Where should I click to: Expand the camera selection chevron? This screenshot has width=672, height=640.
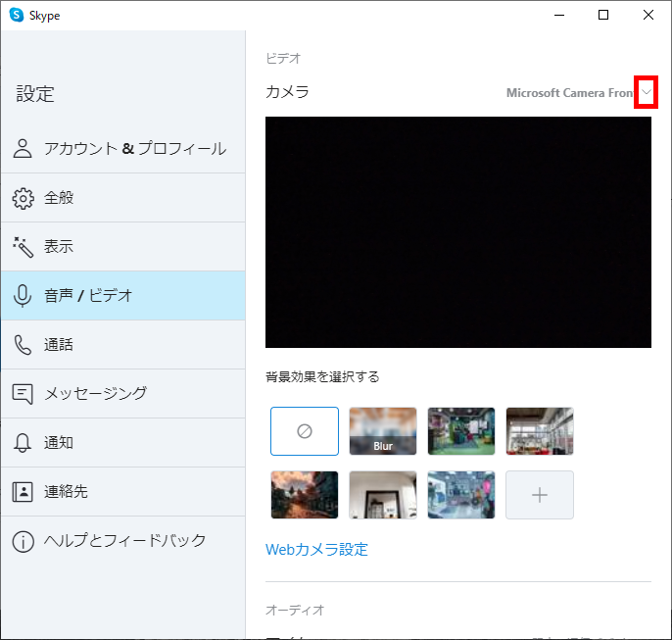click(647, 92)
